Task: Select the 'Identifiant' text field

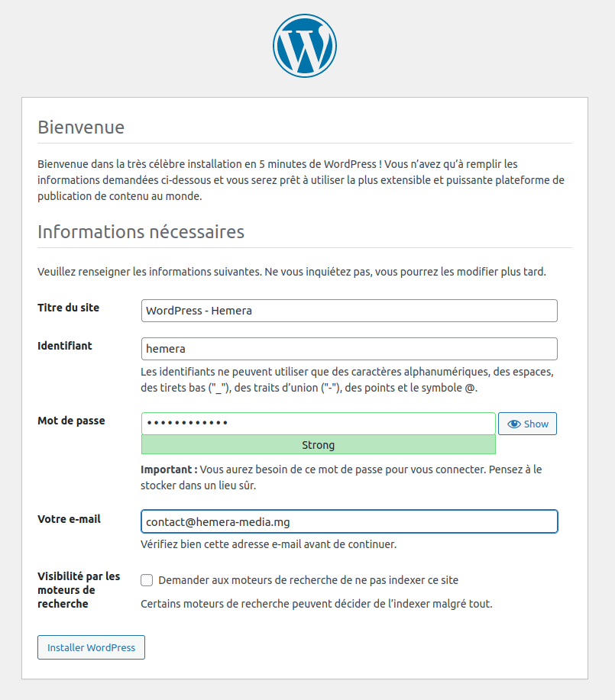Action: (348, 349)
